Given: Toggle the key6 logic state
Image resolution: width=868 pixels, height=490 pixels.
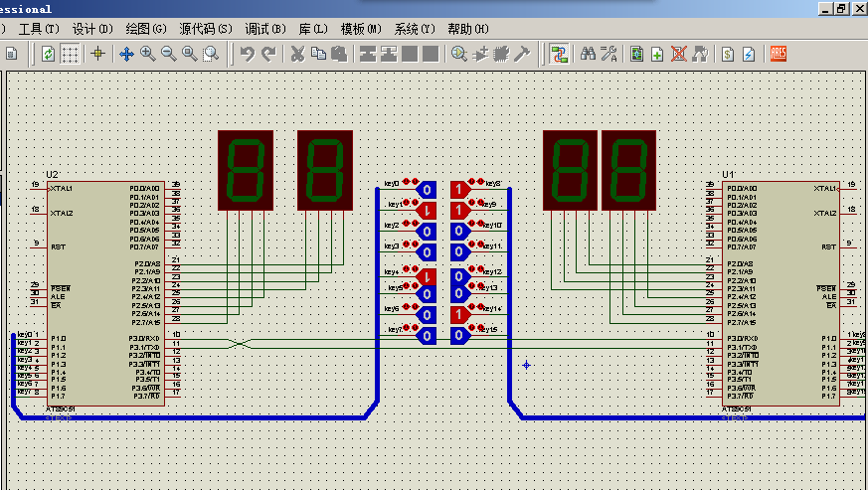Looking at the screenshot, I should [427, 315].
